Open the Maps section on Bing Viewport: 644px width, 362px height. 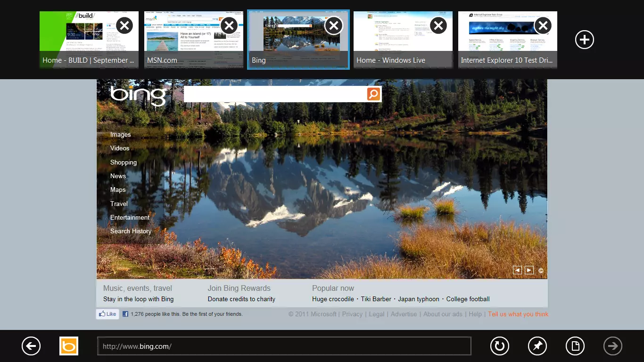coord(117,189)
